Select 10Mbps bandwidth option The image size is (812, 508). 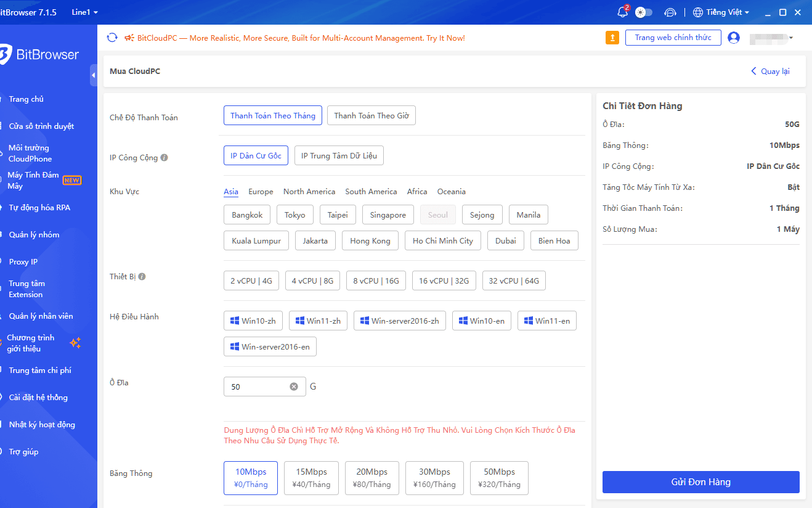point(251,478)
